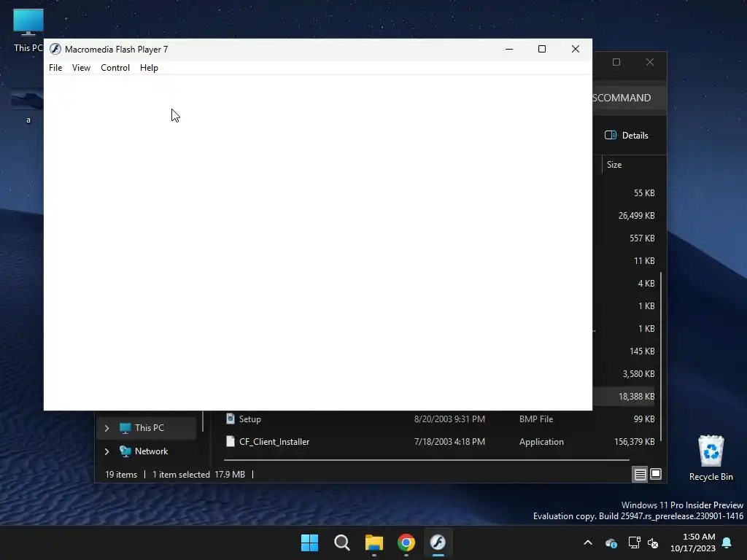747x560 pixels.
Task: Click the Setup file icon
Action: [x=231, y=419]
